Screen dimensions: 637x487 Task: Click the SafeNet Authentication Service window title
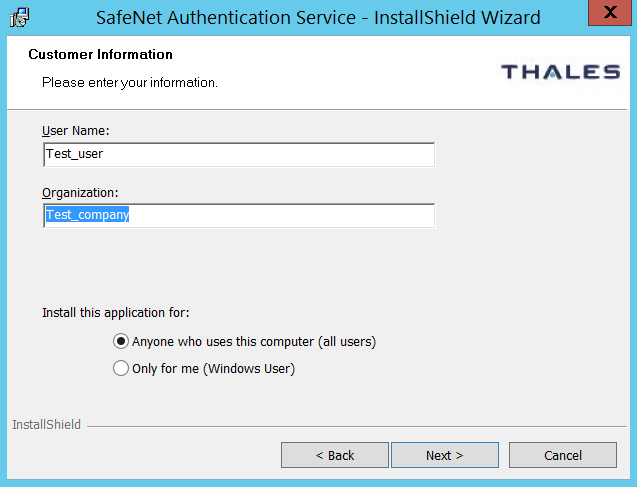[x=318, y=17]
